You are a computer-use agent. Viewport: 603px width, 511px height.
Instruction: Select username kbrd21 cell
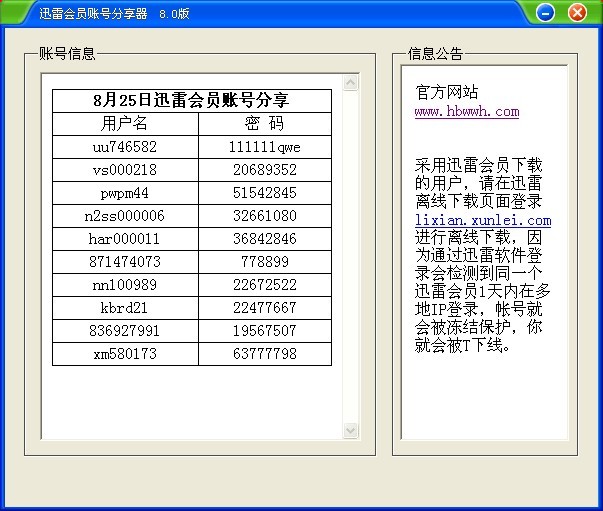pos(125,308)
